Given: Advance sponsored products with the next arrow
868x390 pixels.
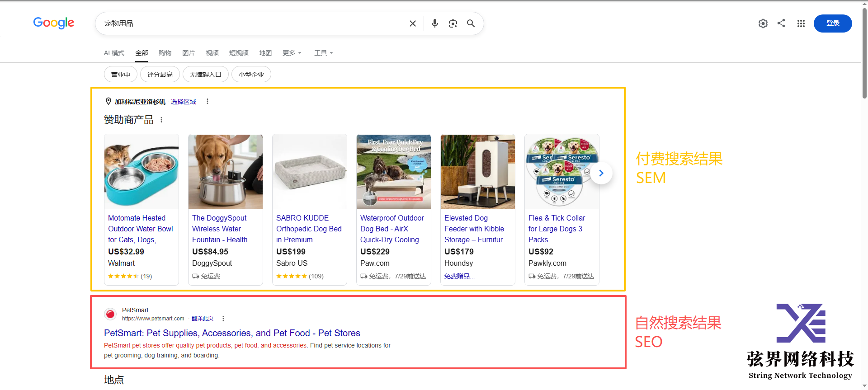Looking at the screenshot, I should tap(601, 173).
